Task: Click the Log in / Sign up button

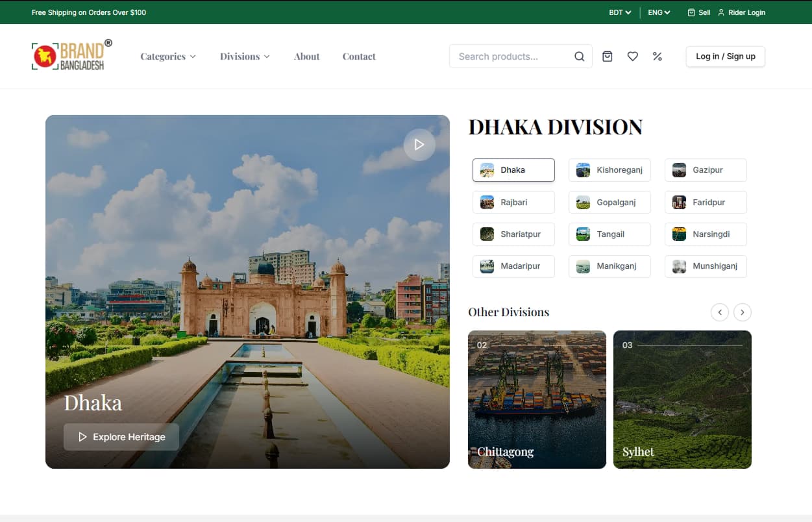Action: coord(725,56)
